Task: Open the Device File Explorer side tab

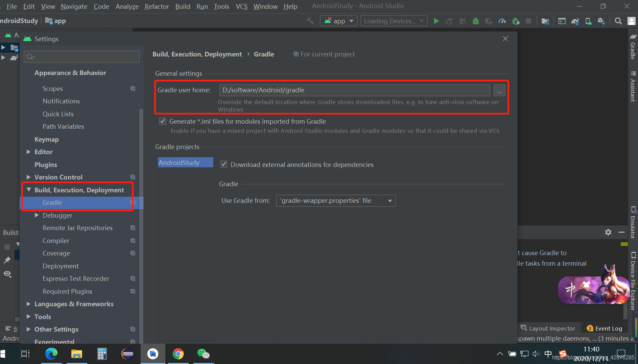Action: (x=633, y=281)
